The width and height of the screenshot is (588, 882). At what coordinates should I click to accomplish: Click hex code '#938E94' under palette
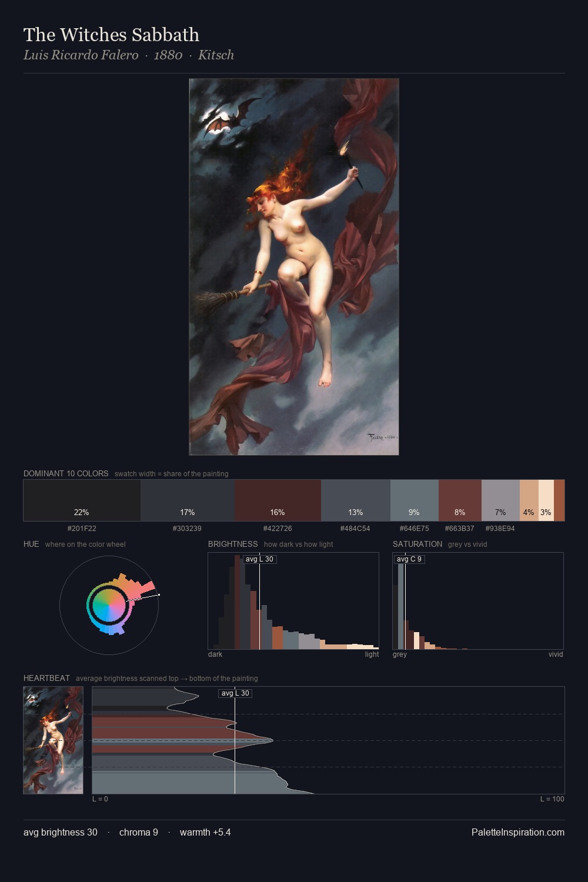point(500,529)
